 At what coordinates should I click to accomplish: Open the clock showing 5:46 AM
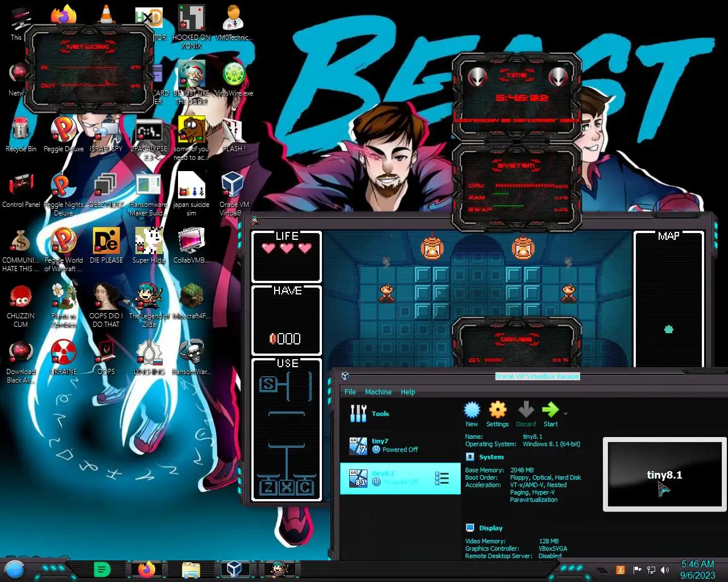tap(697, 569)
